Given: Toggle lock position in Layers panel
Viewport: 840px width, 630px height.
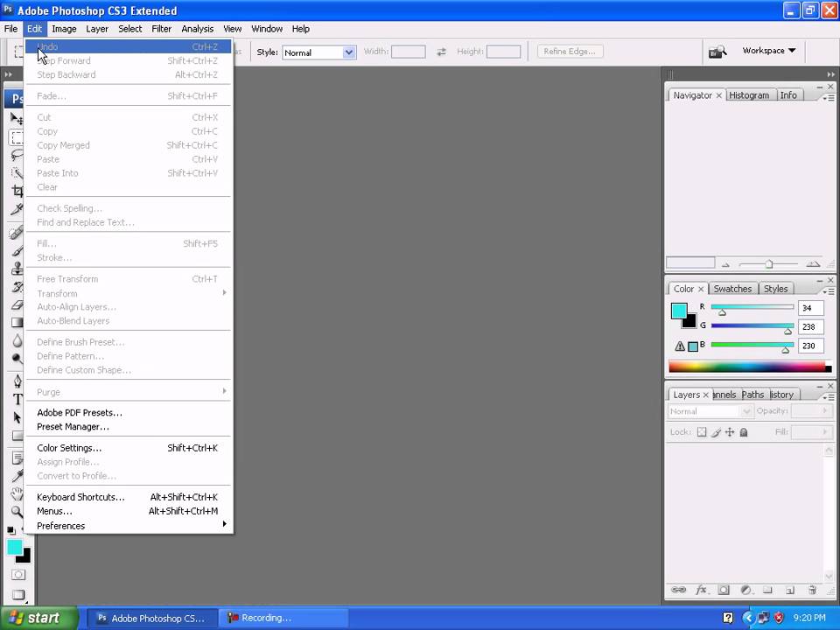Looking at the screenshot, I should click(730, 432).
